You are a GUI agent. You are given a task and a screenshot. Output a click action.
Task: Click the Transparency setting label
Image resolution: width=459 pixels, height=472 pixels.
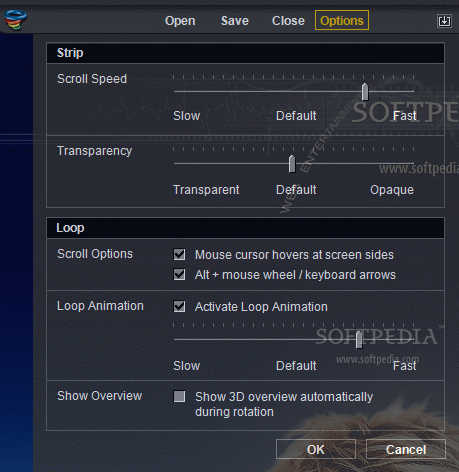(94, 151)
